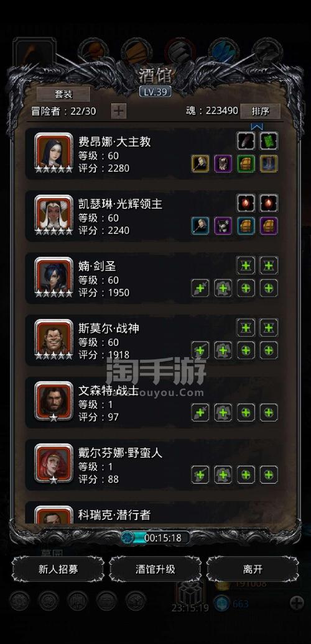Click the 酒馆升级 upgrade button

tap(155, 569)
